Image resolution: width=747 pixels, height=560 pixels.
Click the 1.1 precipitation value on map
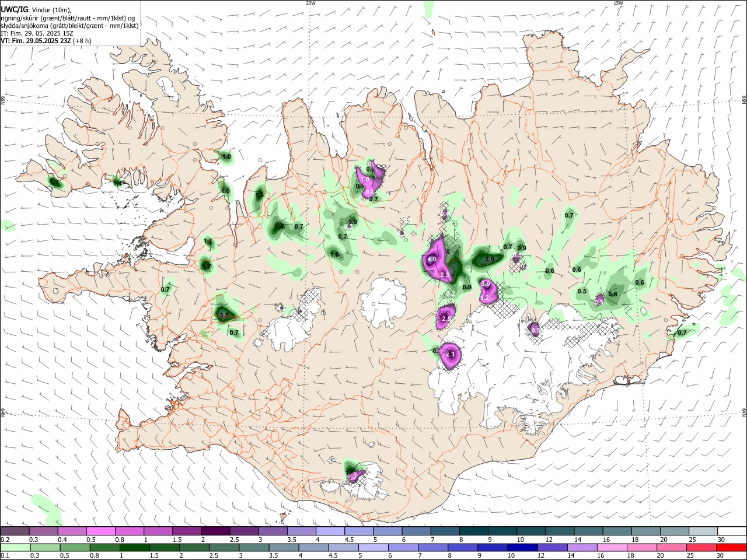208,242
